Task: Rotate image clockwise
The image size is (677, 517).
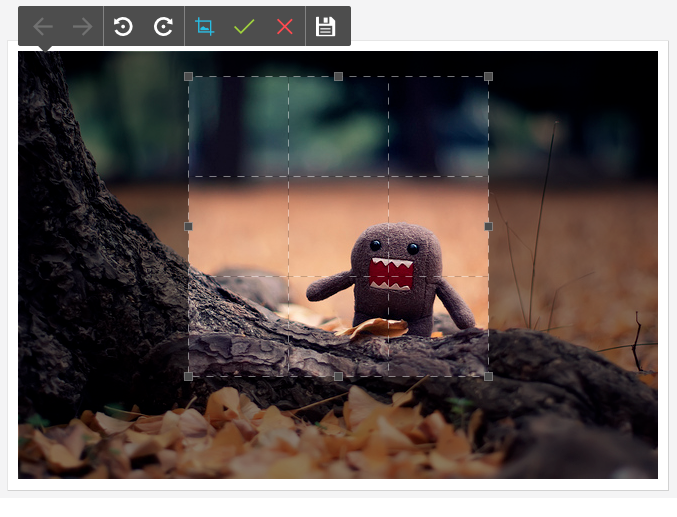Action: (164, 27)
